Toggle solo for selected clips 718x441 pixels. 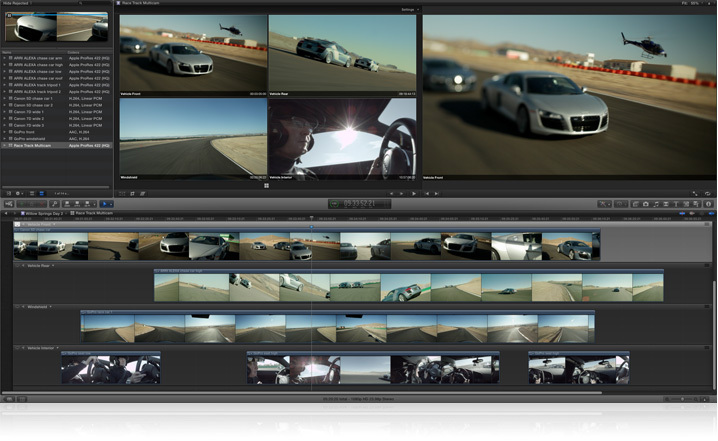coord(702,213)
